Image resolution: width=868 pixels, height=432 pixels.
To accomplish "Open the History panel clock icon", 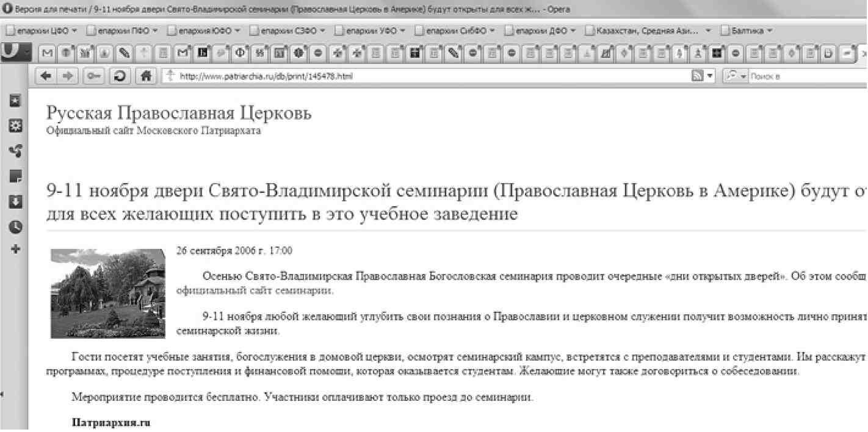I will [16, 226].
